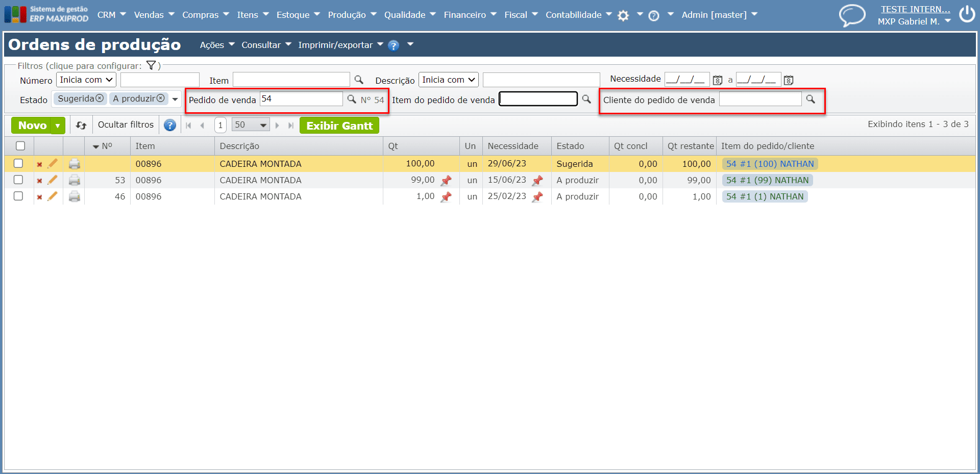The height and width of the screenshot is (474, 980).
Task: Click the Cliente do pedido de venda field
Action: coord(760,99)
